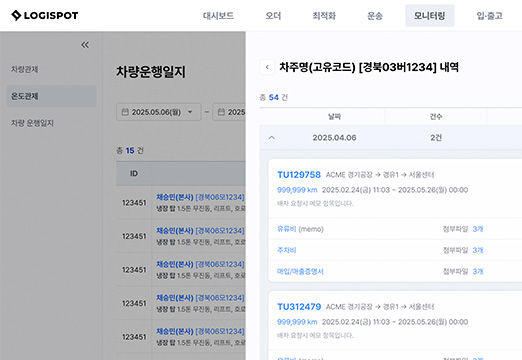
Task: Open the 오더 menu
Action: 273,16
